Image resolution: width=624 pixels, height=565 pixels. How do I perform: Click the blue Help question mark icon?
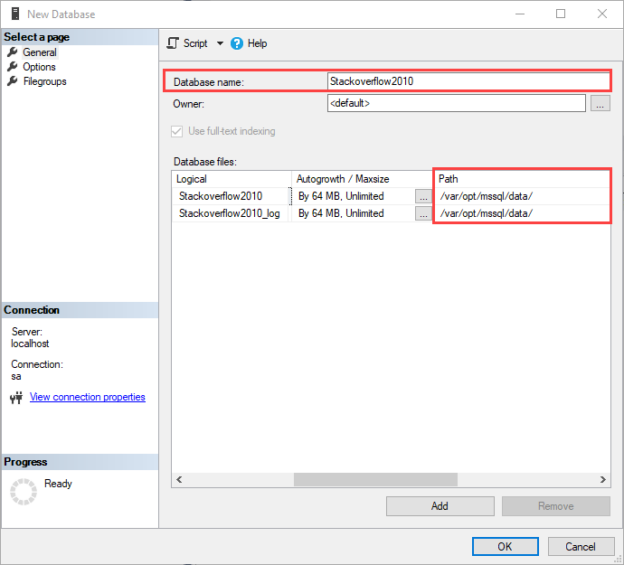tap(237, 43)
